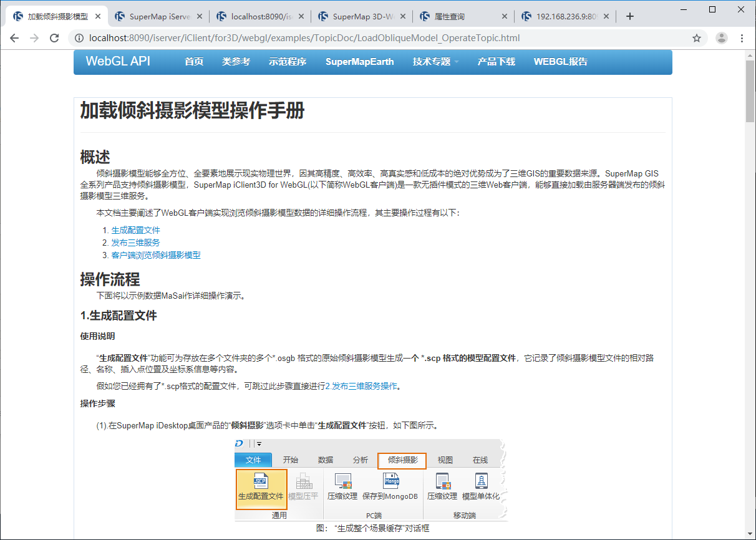Open WEBGL报告 in the navbar

[561, 62]
